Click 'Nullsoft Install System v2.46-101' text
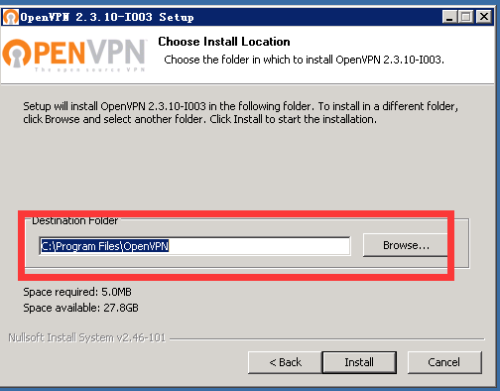The height and width of the screenshot is (391, 500). 87,338
